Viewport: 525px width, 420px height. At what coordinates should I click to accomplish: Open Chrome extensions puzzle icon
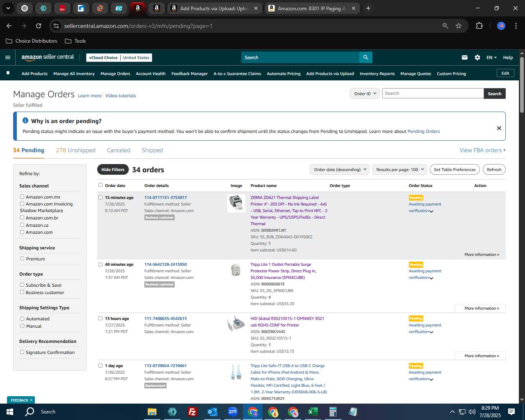tap(479, 26)
